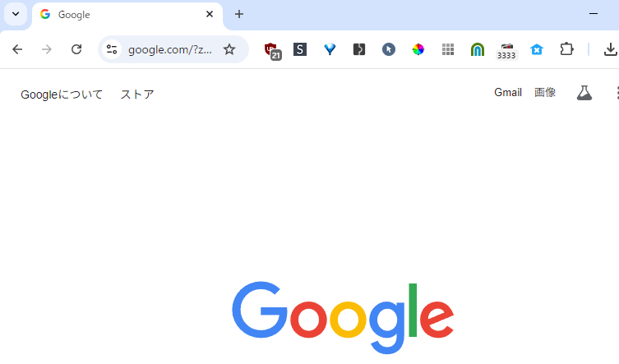Image resolution: width=619 pixels, height=364 pixels.
Task: Click the dark S extension icon
Action: point(300,49)
